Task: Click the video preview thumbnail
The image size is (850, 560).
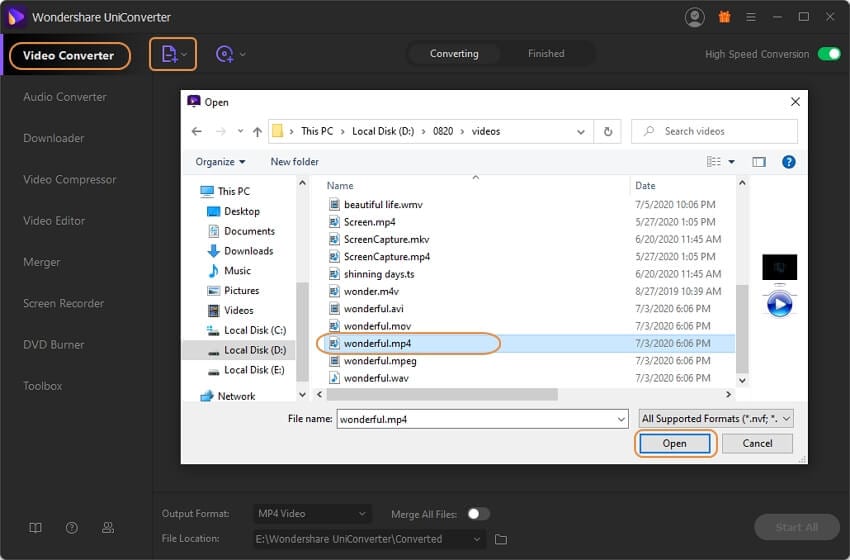Action: point(780,267)
